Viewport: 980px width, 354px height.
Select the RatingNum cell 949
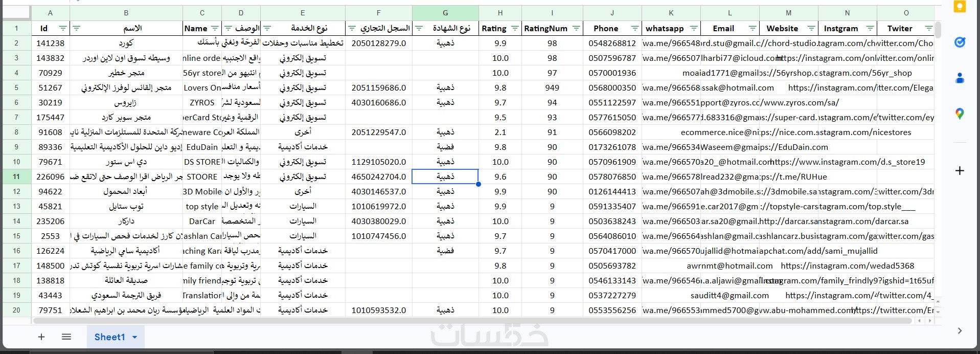(552, 87)
